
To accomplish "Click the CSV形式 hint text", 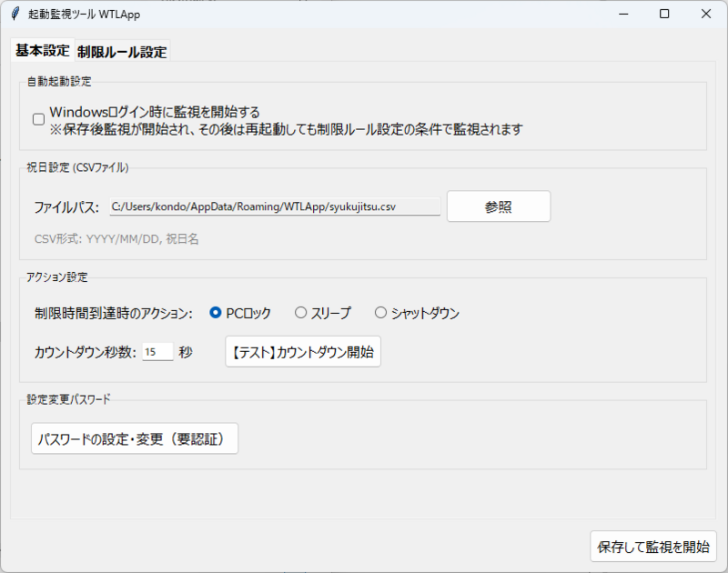I will [x=116, y=239].
